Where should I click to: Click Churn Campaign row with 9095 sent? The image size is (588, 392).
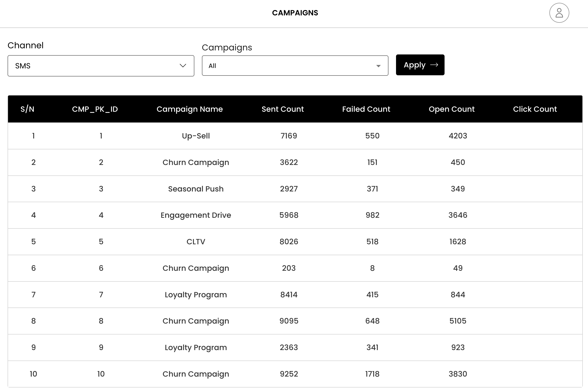pos(196,321)
